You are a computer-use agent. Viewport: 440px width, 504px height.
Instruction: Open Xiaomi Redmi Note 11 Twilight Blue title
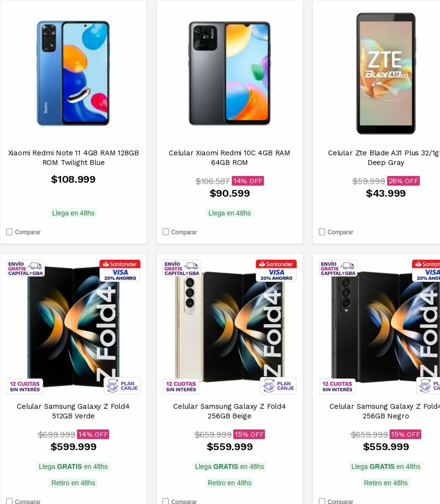coord(73,158)
